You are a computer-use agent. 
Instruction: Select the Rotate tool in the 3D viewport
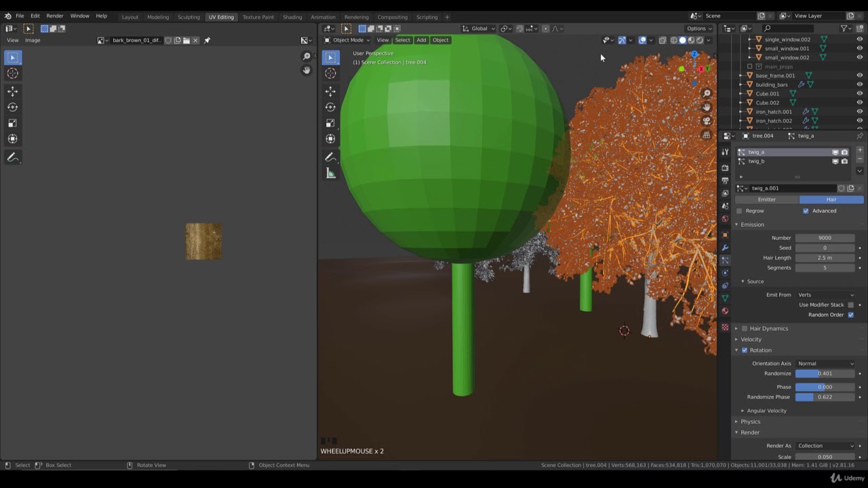coord(330,107)
